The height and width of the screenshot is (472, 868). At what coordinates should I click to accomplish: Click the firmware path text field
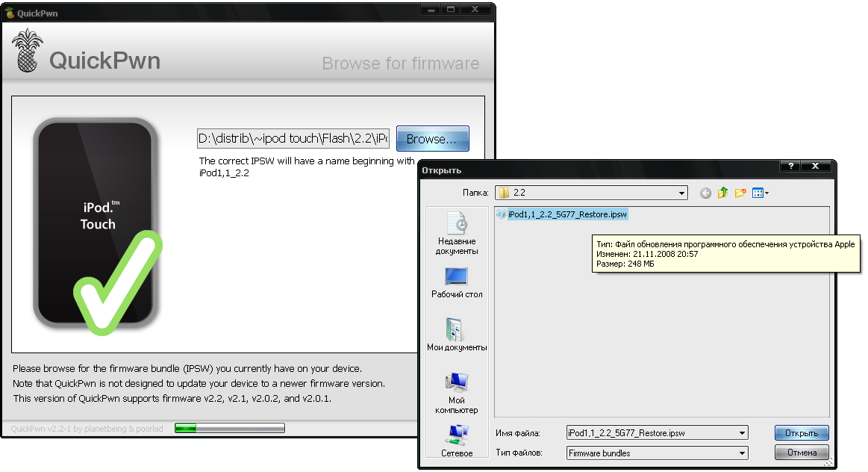293,139
